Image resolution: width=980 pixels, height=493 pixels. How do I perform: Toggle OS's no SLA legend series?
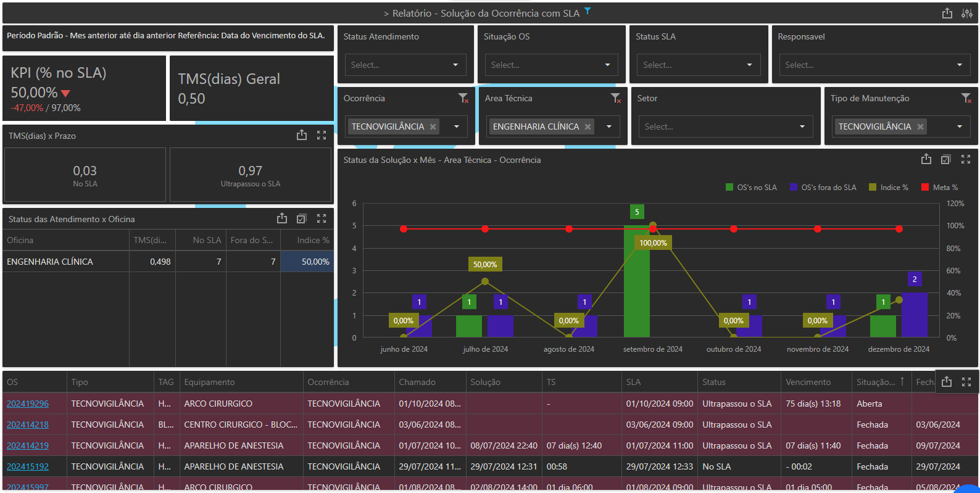[751, 188]
